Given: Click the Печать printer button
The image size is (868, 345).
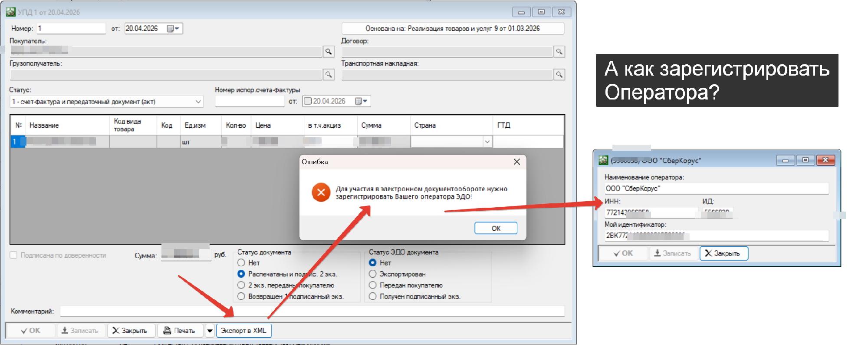Looking at the screenshot, I should [180, 331].
